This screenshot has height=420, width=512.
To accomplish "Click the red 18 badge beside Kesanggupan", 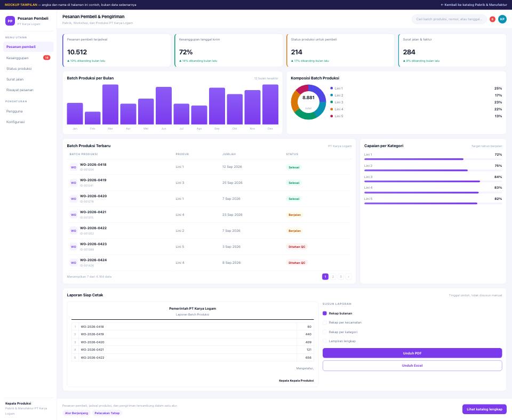I will click(47, 58).
